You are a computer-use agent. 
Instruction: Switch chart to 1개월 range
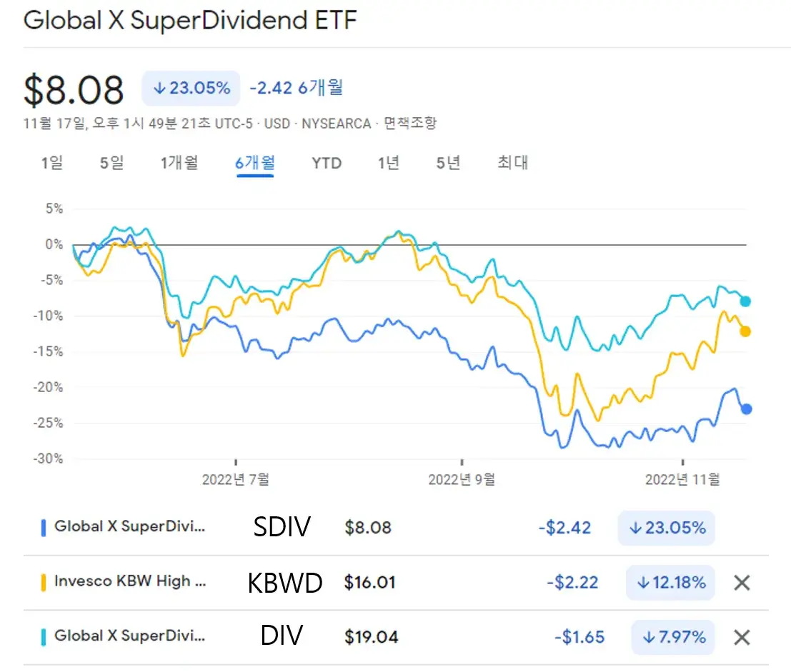(179, 163)
